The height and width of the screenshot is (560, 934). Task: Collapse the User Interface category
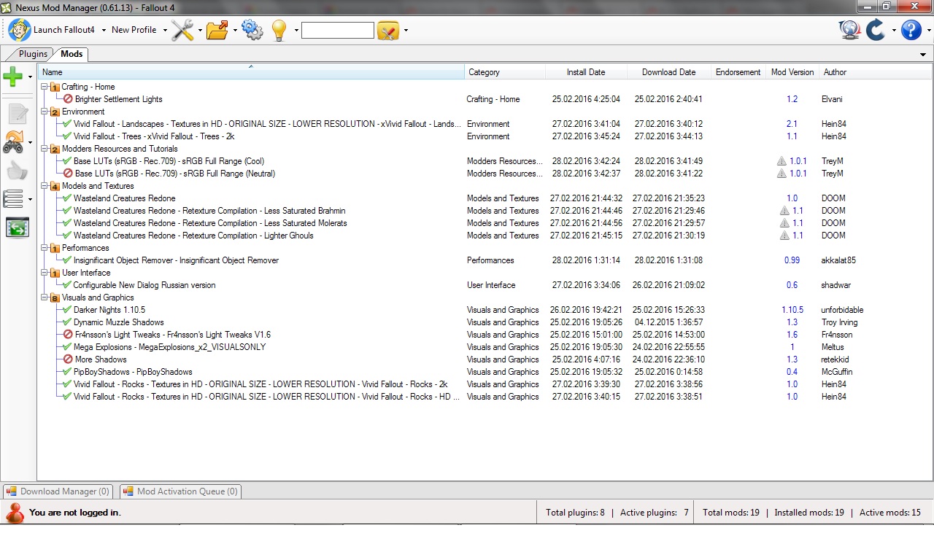pos(45,273)
